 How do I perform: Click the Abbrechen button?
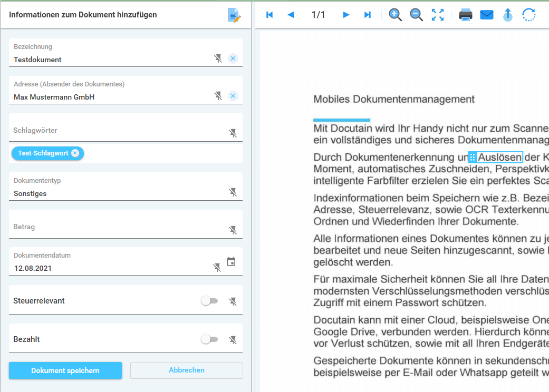187,370
